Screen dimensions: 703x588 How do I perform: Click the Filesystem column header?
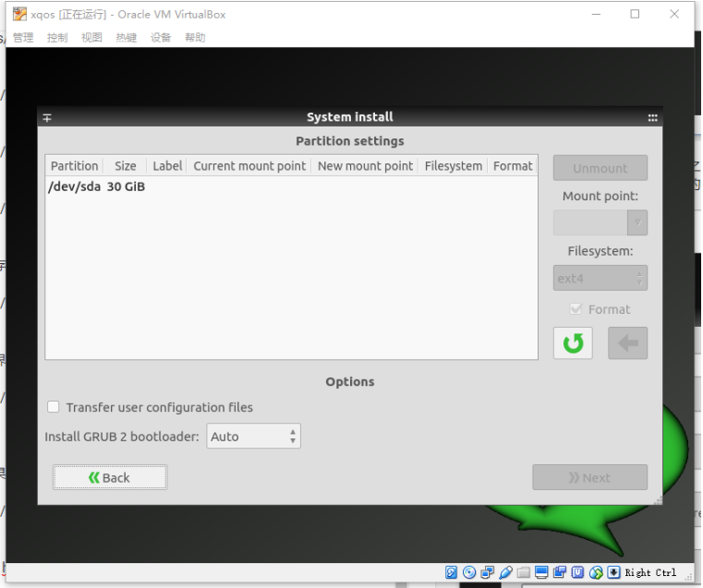coord(454,166)
